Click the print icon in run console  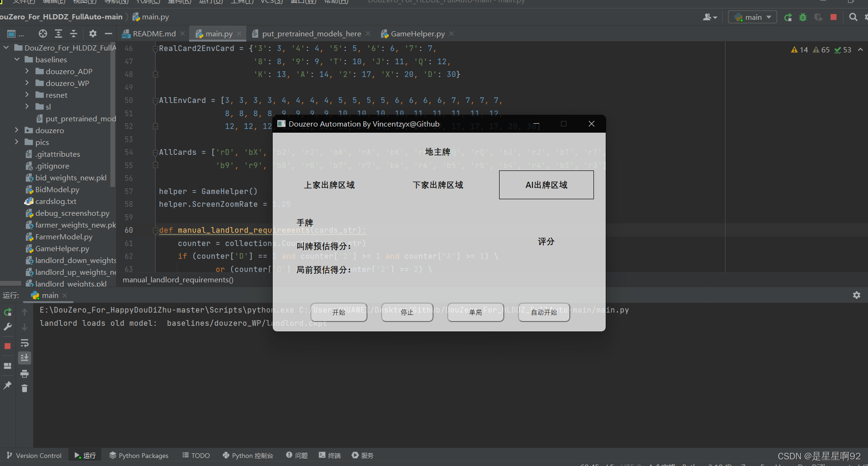(x=25, y=374)
